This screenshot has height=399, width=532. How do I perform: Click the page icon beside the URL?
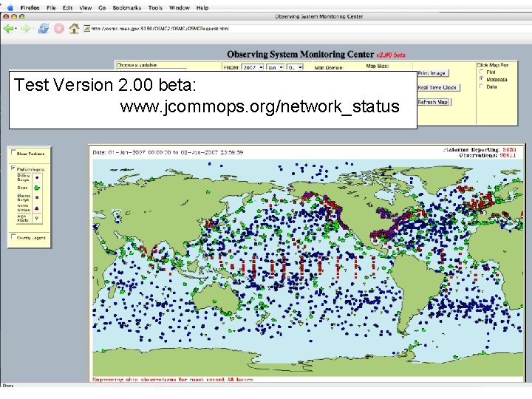[x=87, y=29]
